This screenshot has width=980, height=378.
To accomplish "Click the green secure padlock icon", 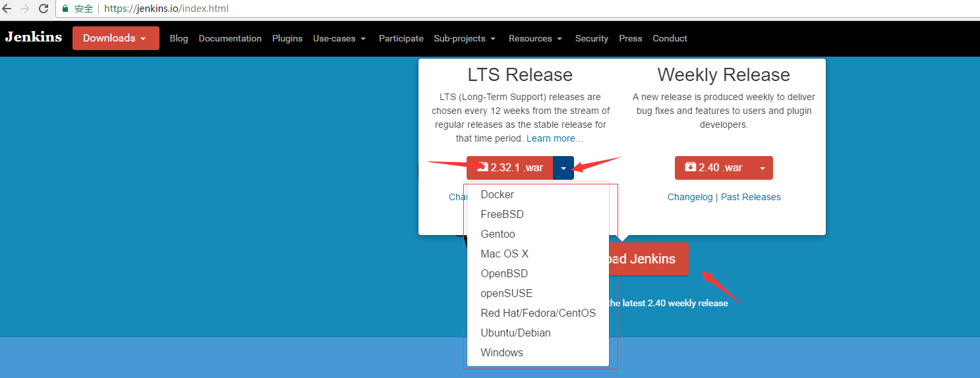I will point(65,9).
